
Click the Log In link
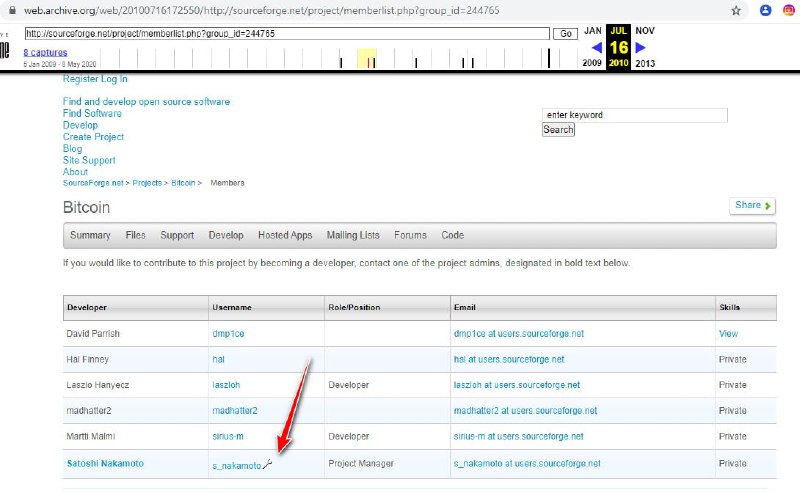coord(114,79)
